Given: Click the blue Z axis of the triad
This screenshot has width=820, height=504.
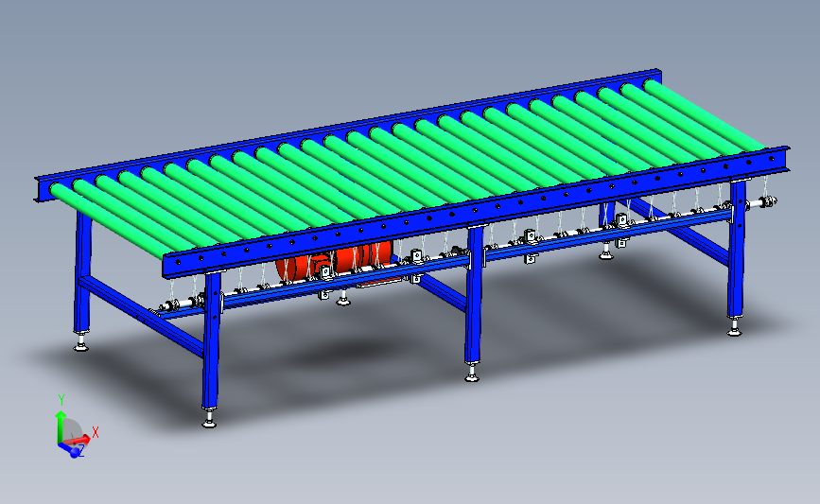Looking at the screenshot, I should 71,450.
